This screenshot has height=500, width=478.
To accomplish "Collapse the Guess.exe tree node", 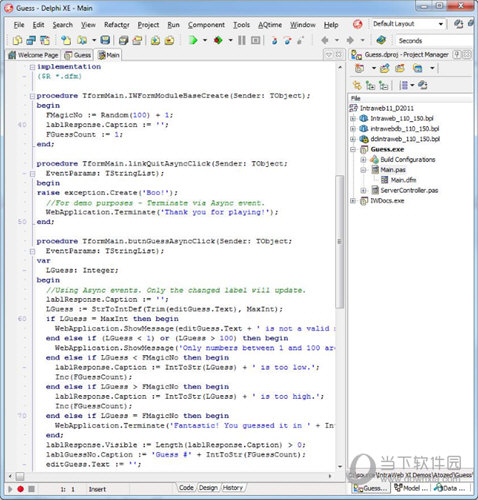I will 353,149.
